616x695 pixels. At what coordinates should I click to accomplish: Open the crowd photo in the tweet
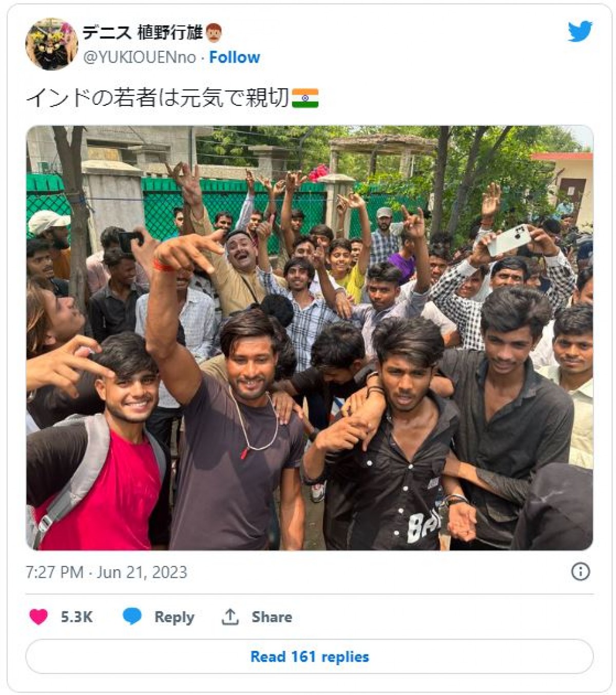click(x=310, y=338)
